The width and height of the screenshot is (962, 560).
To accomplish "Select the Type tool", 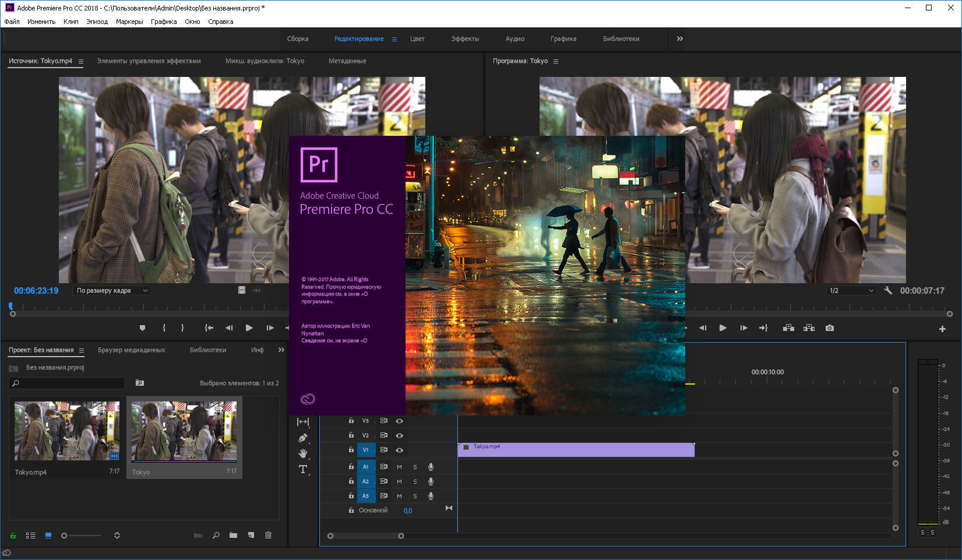I will pos(302,469).
